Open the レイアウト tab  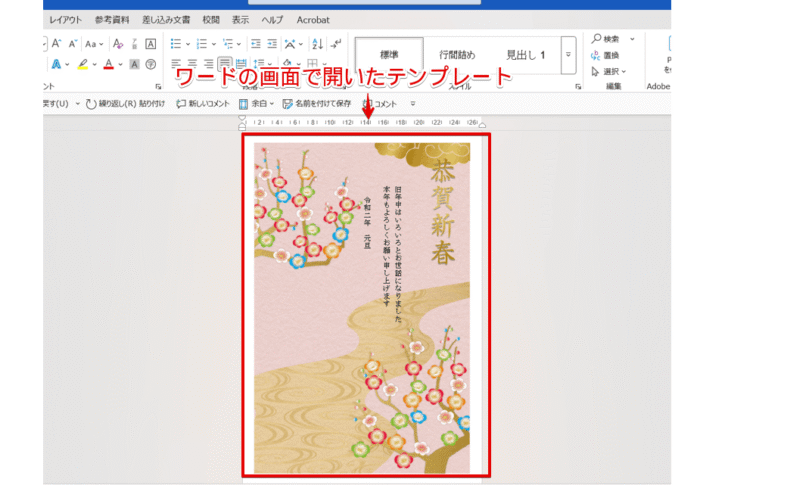(x=66, y=20)
